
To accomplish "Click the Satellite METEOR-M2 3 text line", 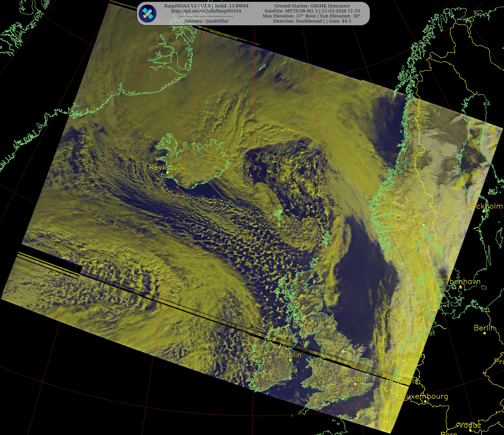I will click(312, 11).
